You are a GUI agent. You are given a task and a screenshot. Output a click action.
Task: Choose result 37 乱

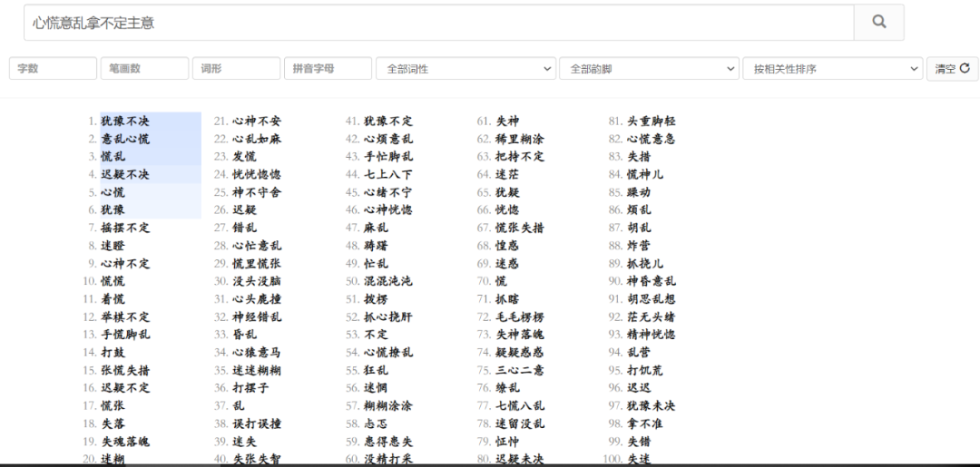pyautogui.click(x=239, y=406)
